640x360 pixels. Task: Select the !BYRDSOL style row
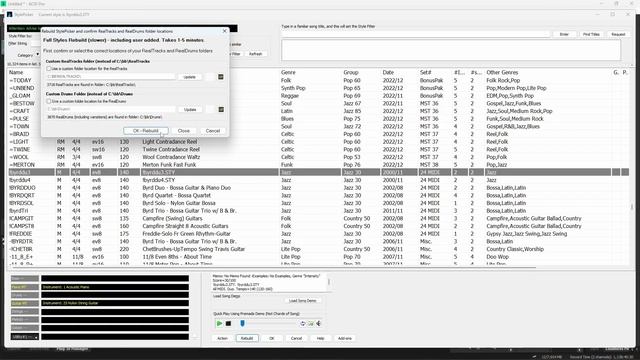pos(318,203)
